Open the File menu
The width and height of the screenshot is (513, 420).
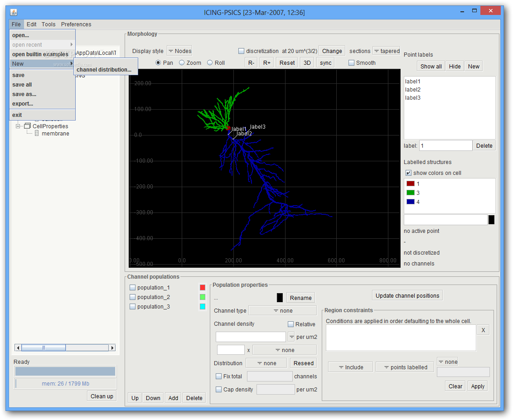16,24
